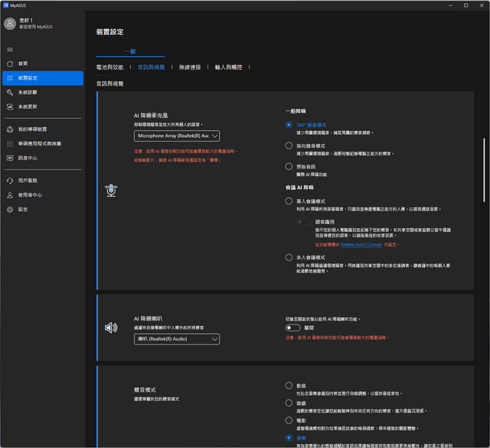Click the home (首頁) house icon
Screen dimensions: 490x448
10,64
